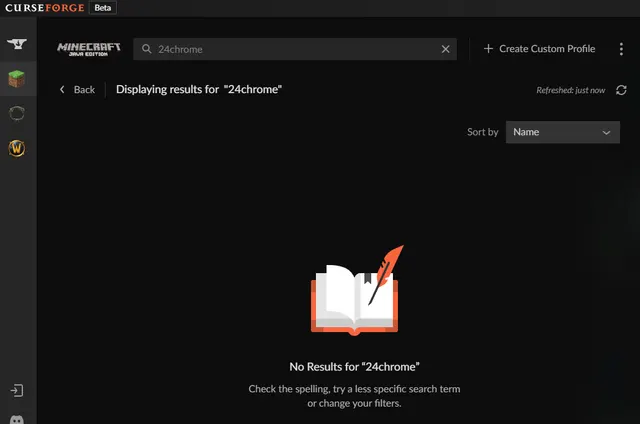Click the 'Check the spelling' hint text
The image size is (640, 424).
click(x=354, y=396)
